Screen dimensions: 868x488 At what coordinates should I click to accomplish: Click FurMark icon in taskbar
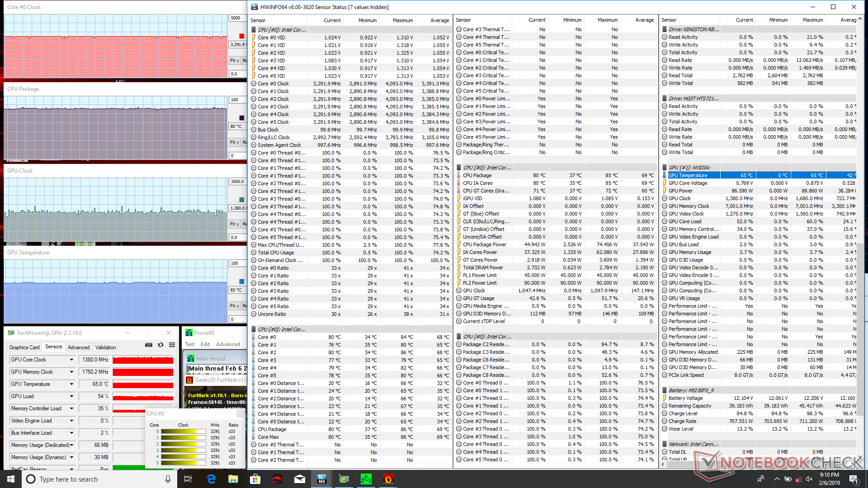(x=388, y=479)
